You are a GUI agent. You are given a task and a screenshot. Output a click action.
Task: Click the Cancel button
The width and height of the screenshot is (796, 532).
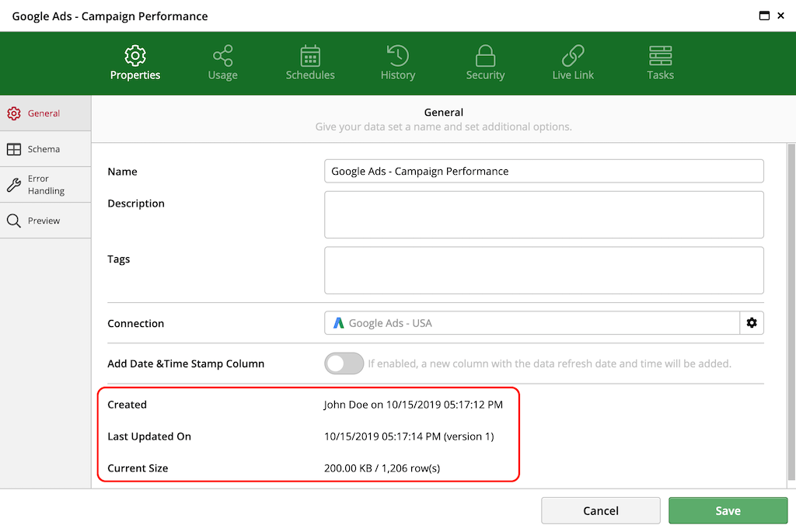pos(601,511)
